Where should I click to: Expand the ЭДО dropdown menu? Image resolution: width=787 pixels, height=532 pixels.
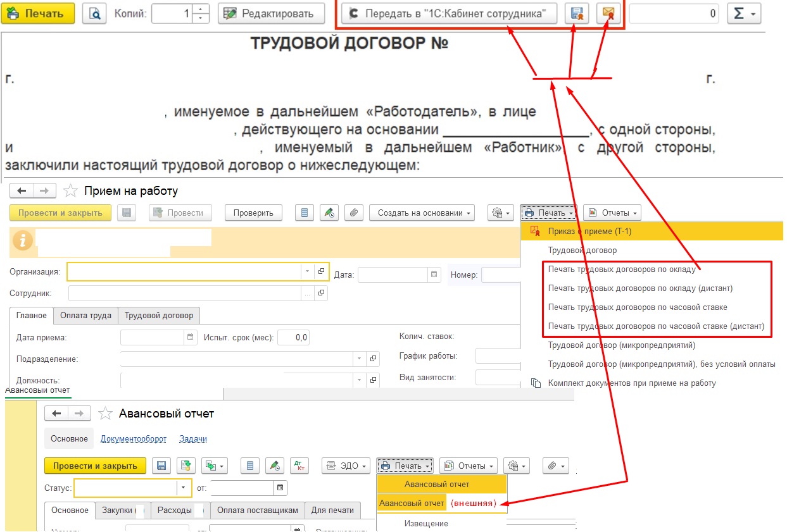pos(346,466)
